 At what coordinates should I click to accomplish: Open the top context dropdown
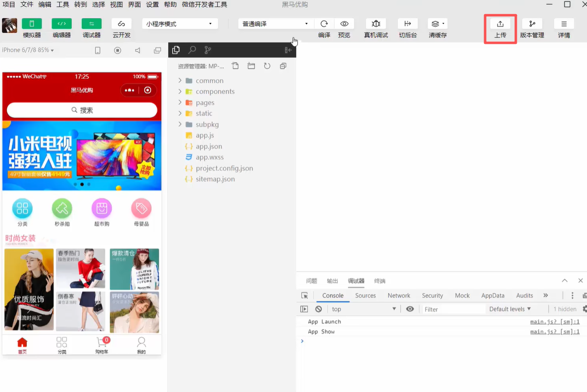point(364,309)
